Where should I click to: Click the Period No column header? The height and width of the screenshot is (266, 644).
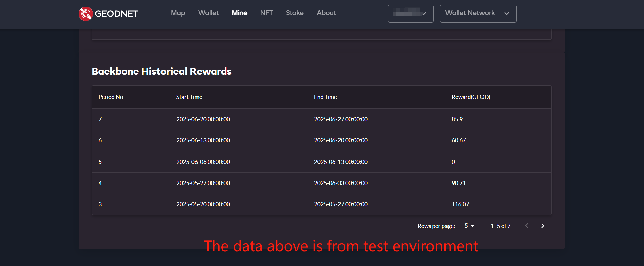(111, 97)
